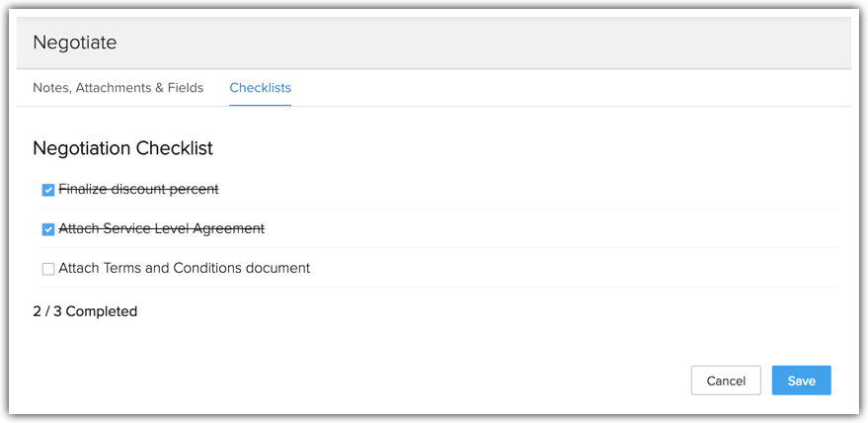The width and height of the screenshot is (868, 423).
Task: Click the Negotiate dialog title text
Action: pos(74,42)
